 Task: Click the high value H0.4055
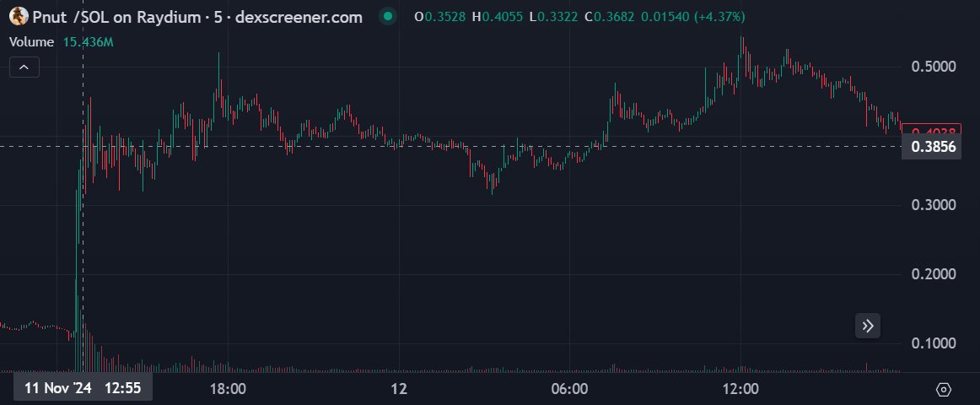(498, 17)
